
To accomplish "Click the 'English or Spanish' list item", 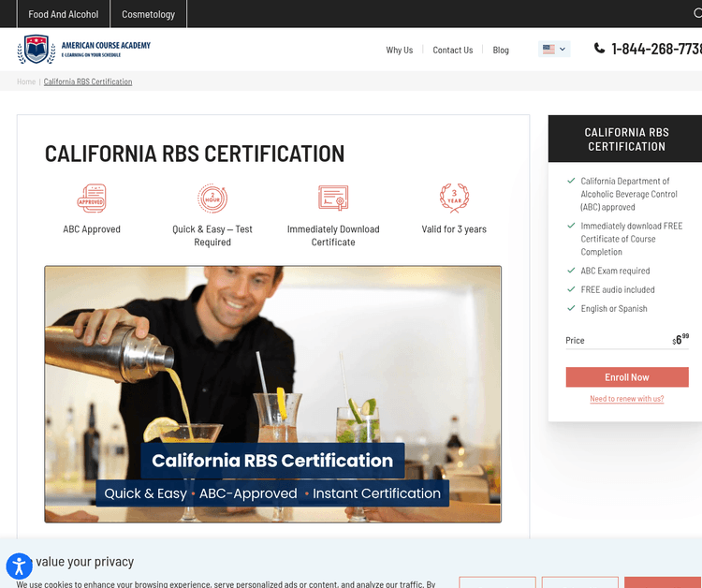I will 614,309.
